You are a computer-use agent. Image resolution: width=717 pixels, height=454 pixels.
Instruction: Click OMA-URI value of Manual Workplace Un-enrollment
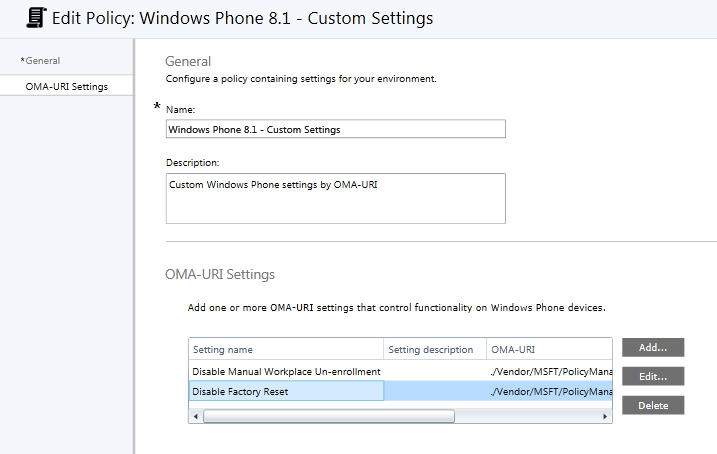click(x=548, y=372)
